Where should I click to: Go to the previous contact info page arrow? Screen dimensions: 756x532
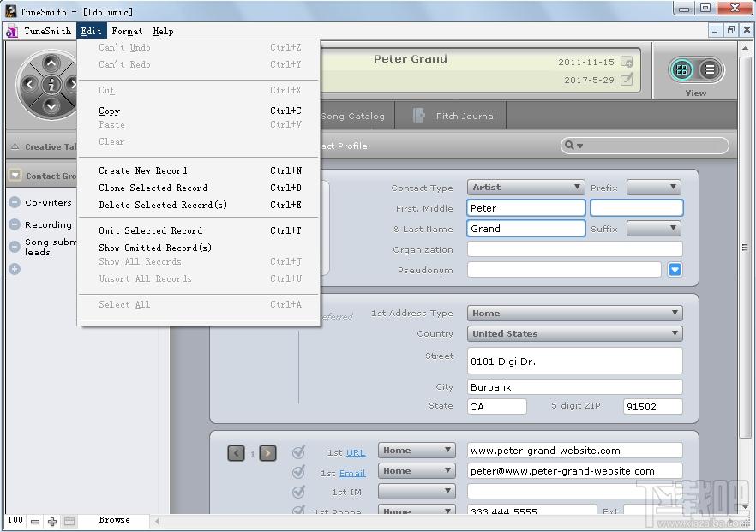point(236,453)
